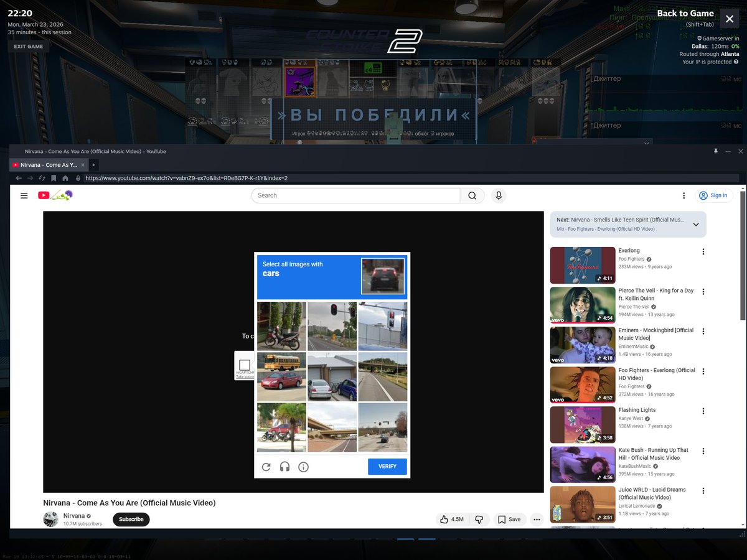This screenshot has width=747, height=560.
Task: Select the captcha tile with highway and grassy overpass
Action: point(382,376)
